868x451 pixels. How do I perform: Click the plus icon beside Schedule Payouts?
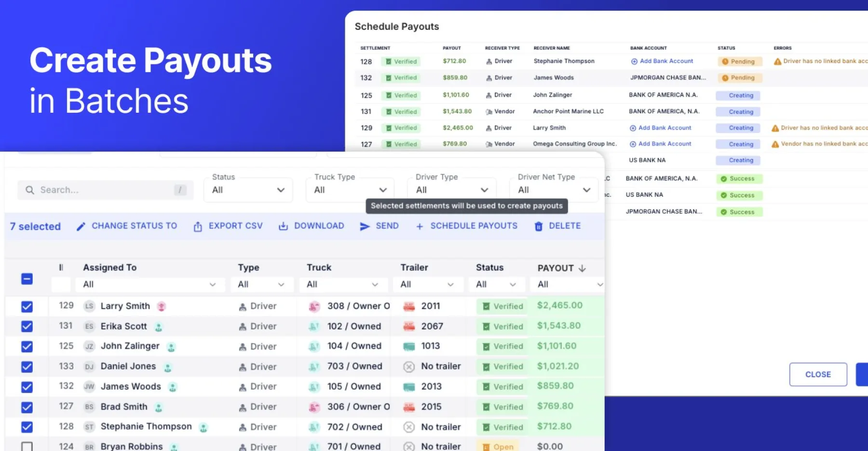pos(420,226)
